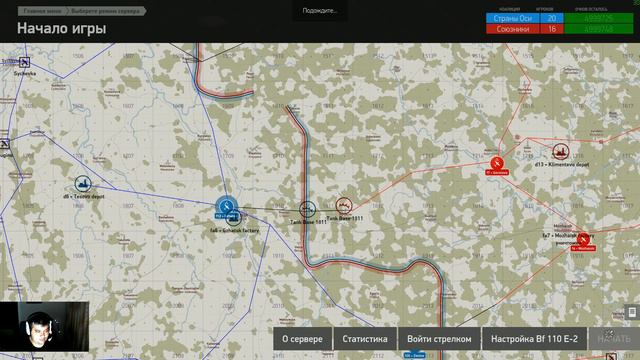Go back to Главное меню breadcrumb
This screenshot has width=640, height=360.
(43, 11)
